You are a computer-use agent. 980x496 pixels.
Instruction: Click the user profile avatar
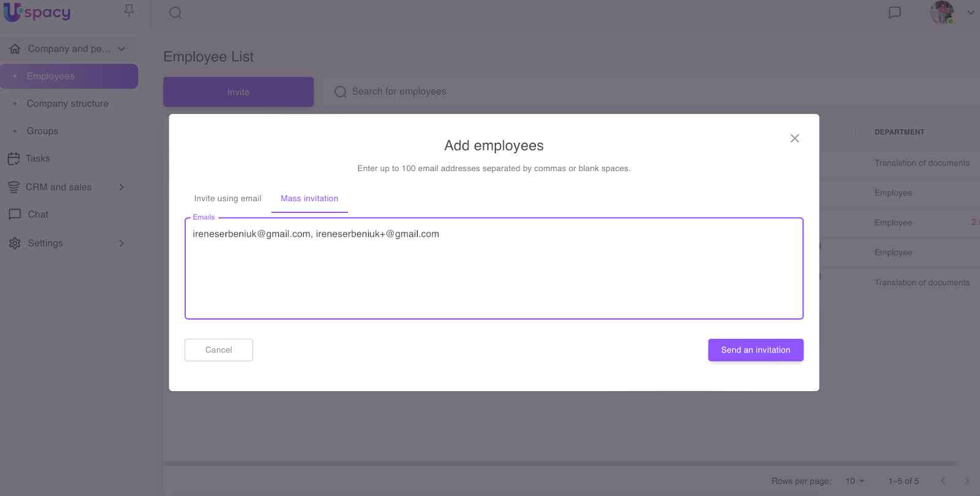(941, 13)
